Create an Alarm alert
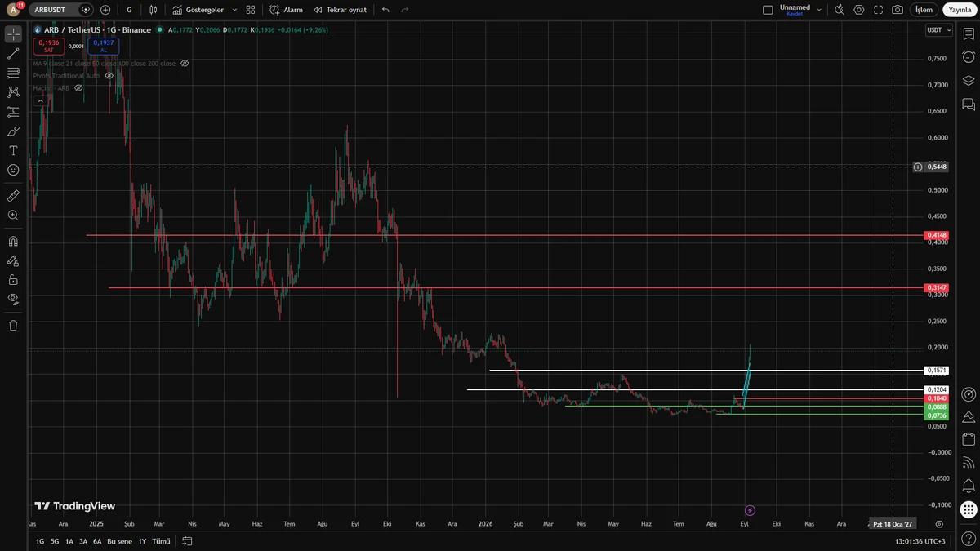This screenshot has width=980, height=551. 287,10
